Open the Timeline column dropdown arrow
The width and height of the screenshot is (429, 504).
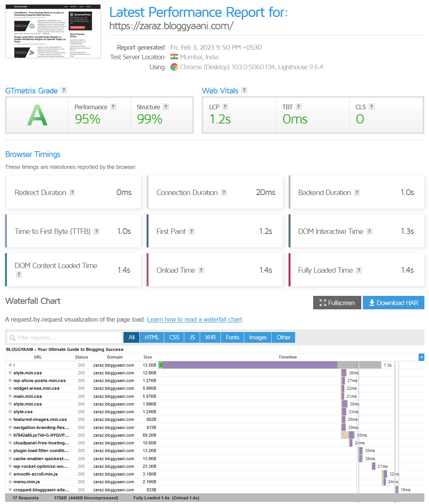click(x=421, y=357)
